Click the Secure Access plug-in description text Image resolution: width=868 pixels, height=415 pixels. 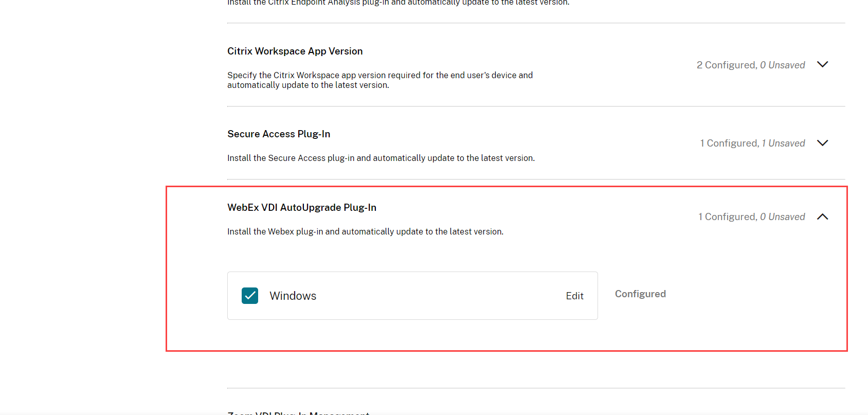click(381, 158)
